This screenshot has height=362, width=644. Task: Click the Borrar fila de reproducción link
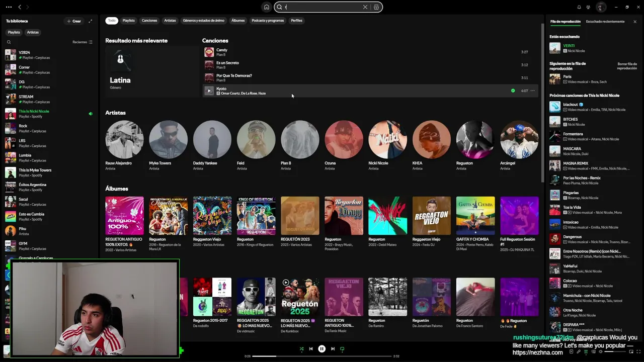click(627, 66)
